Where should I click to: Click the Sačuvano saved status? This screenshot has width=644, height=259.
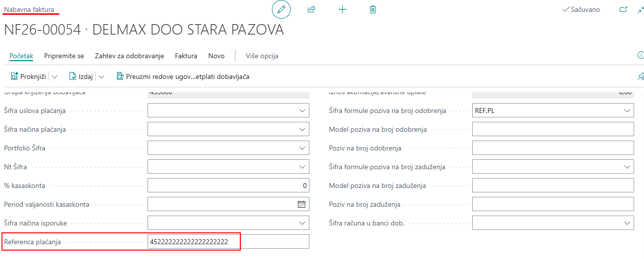click(581, 9)
